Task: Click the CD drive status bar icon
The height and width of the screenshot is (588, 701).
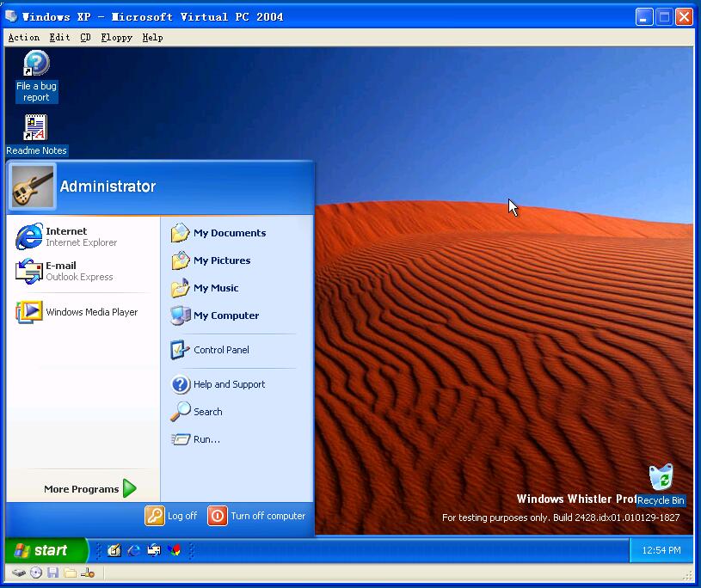Action: [36, 573]
